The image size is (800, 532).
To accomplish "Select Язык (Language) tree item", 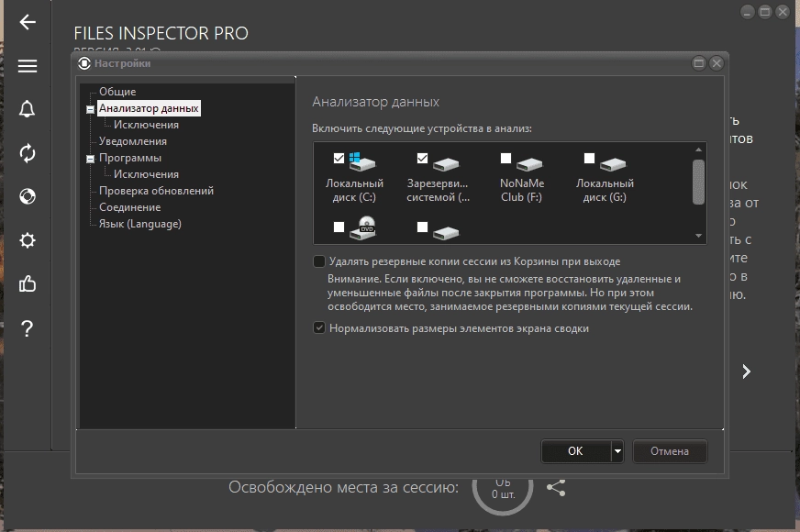I will tap(139, 224).
